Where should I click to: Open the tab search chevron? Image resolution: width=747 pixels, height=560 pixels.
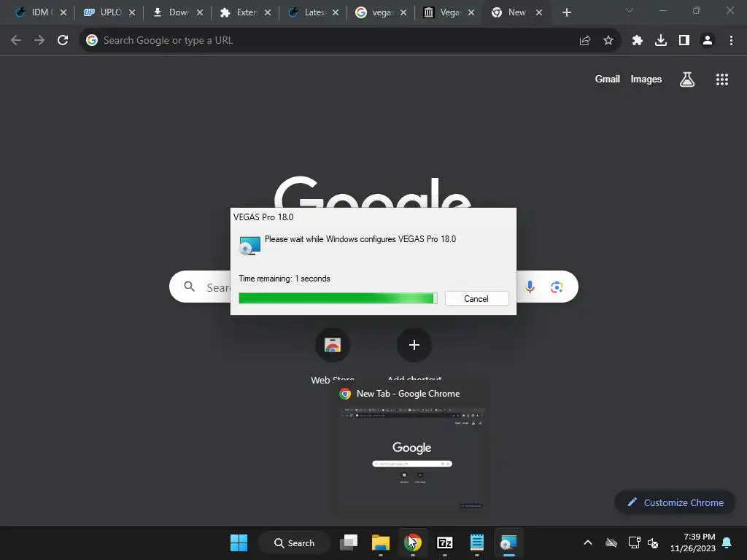[630, 10]
